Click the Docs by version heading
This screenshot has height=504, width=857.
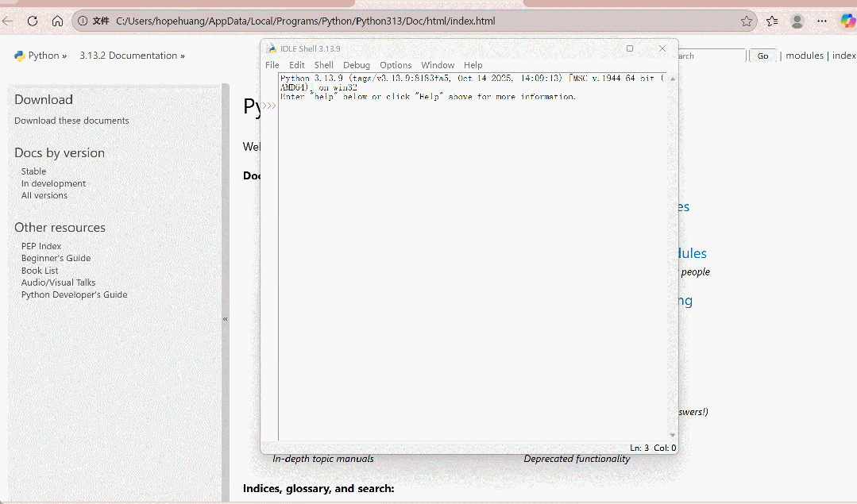tap(60, 153)
